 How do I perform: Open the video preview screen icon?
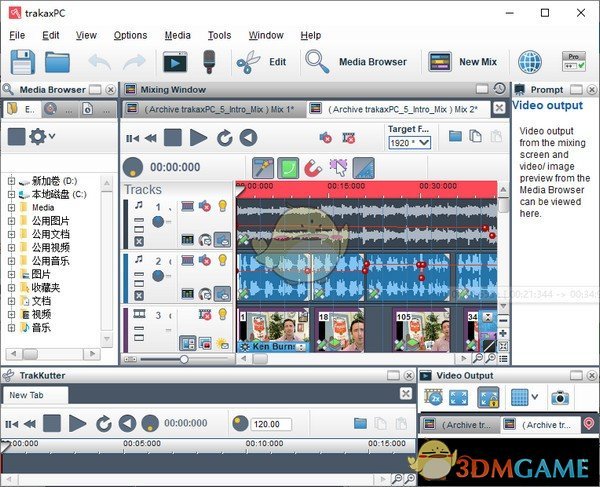pyautogui.click(x=175, y=62)
